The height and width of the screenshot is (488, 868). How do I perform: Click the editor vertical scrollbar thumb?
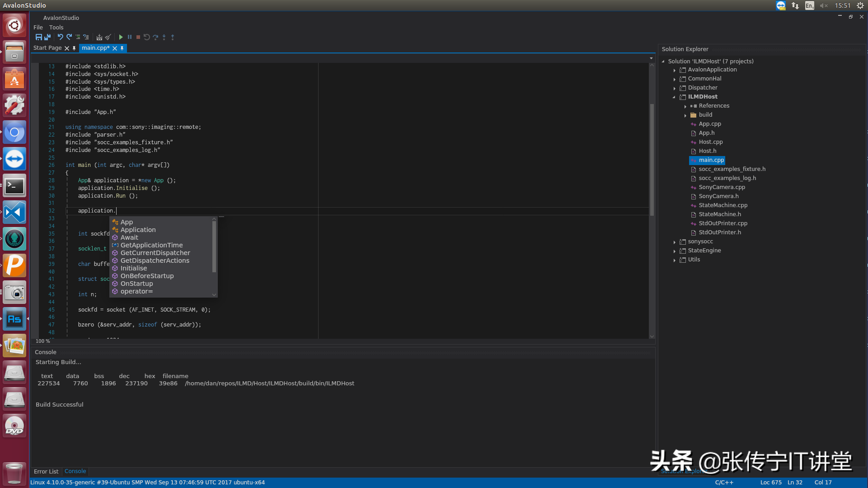652,160
